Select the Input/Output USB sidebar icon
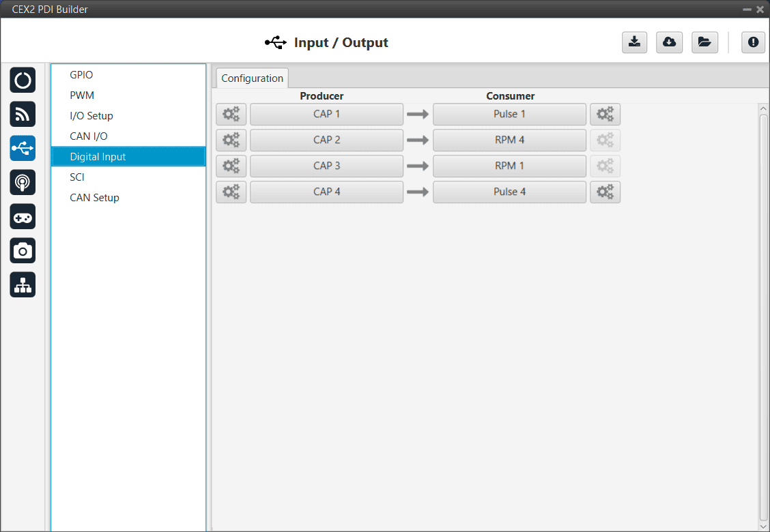 pos(23,148)
